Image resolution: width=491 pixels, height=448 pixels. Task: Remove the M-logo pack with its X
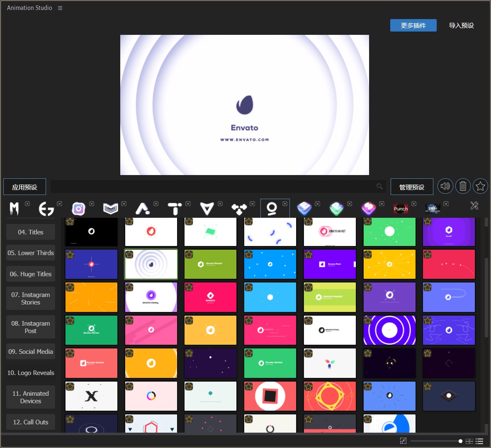(27, 204)
